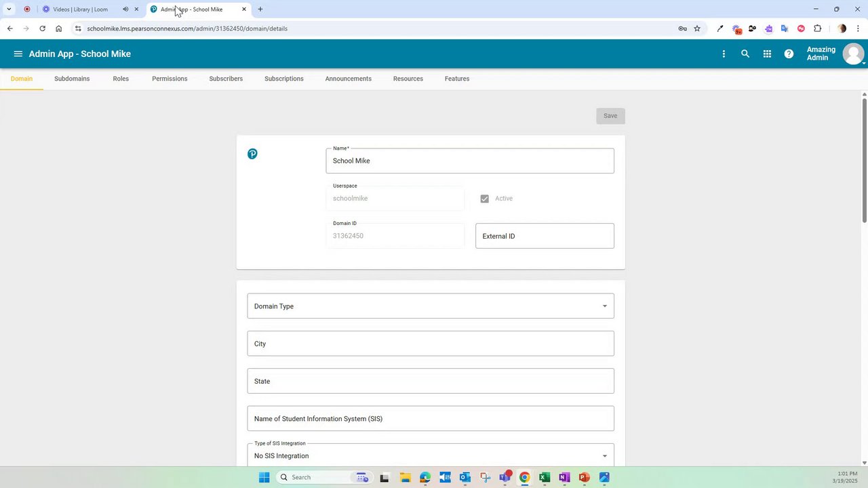Expand the Domain Type dropdown

pos(431,306)
